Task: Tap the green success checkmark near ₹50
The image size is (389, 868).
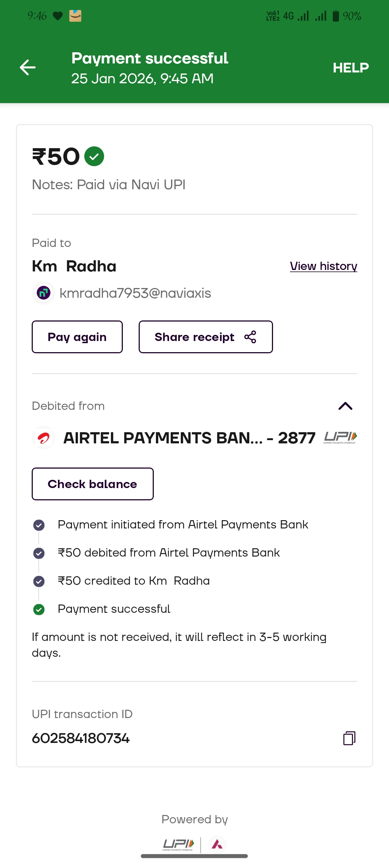Action: click(x=94, y=156)
